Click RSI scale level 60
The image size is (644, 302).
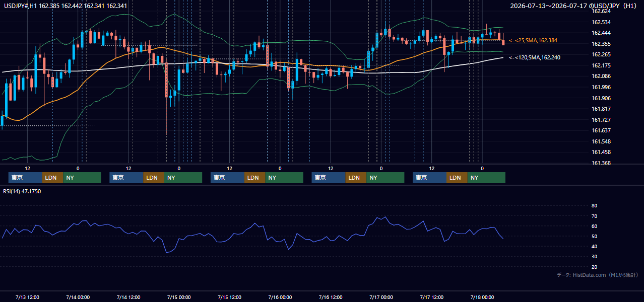point(594,226)
